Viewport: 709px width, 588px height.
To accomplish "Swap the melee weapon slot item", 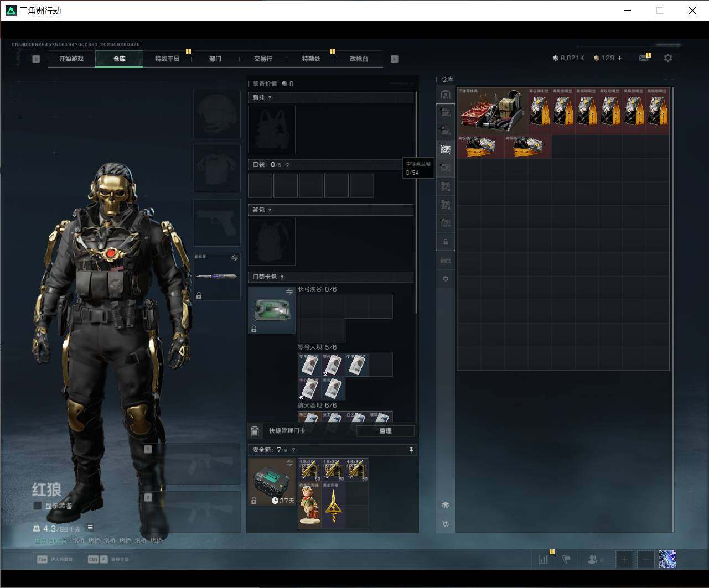I will (x=235, y=258).
